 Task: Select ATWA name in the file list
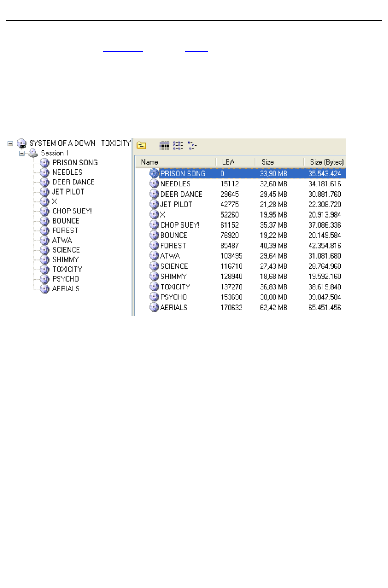click(x=170, y=256)
